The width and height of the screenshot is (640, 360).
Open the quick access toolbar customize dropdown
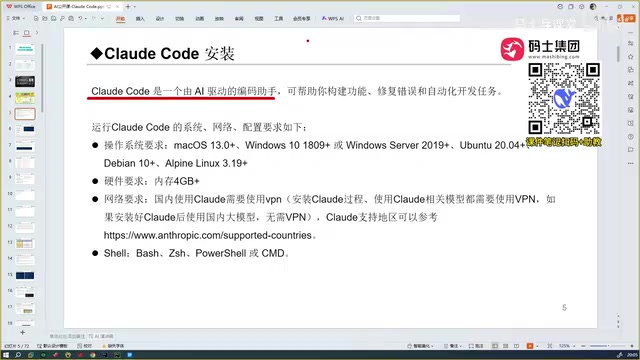click(102, 18)
